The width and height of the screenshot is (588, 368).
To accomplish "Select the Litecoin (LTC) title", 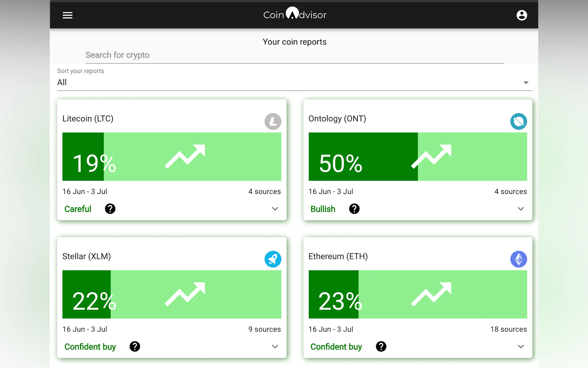I will (x=88, y=119).
